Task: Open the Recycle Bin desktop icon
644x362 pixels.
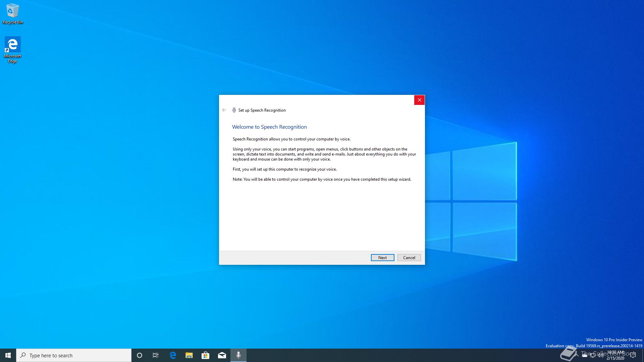Action: click(x=12, y=13)
